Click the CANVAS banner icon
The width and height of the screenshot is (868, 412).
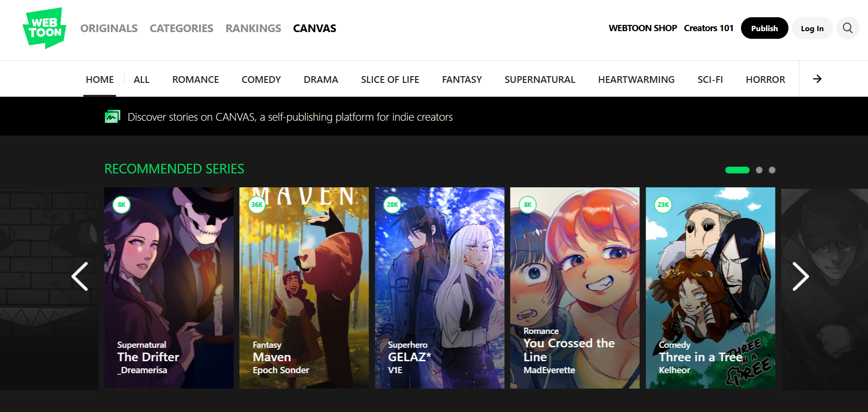[113, 117]
